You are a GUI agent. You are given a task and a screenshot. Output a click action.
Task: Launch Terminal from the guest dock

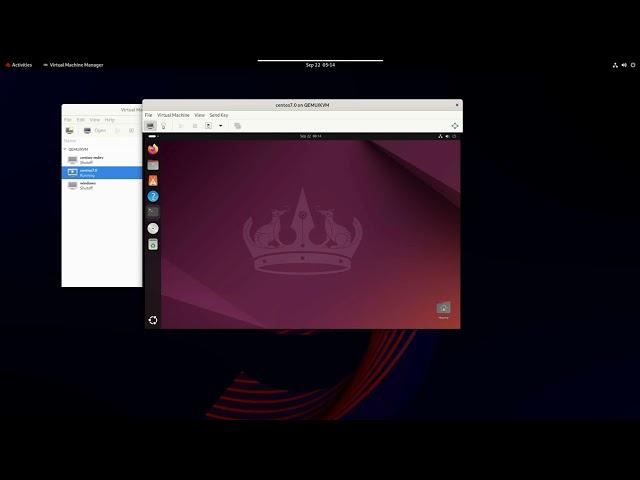(x=153, y=212)
